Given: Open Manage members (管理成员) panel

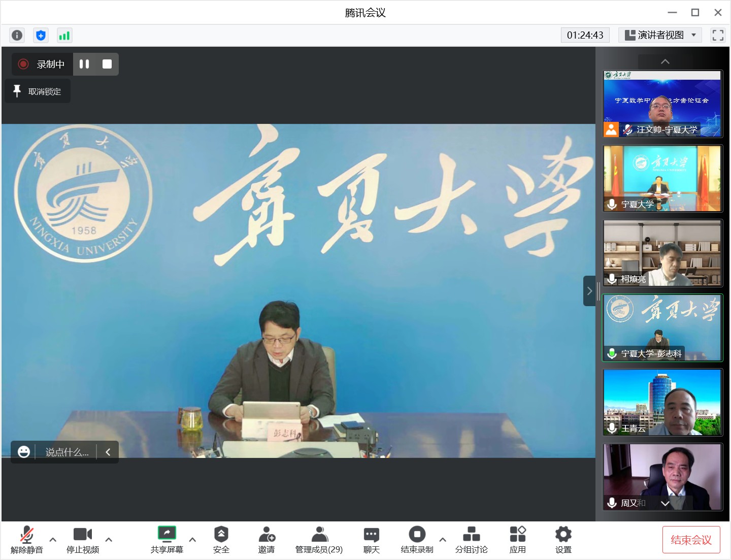Looking at the screenshot, I should point(319,539).
